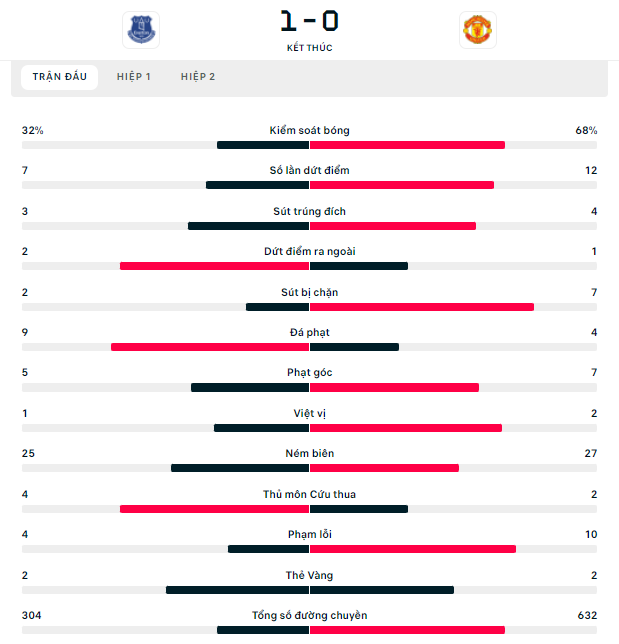The width and height of the screenshot is (619, 644).
Task: Click the 1 - 0 final score
Action: point(309,21)
